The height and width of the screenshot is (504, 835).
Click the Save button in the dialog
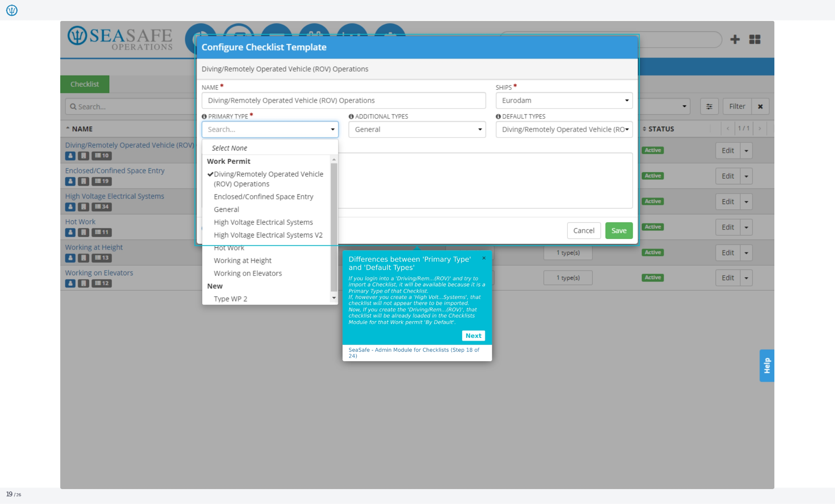619,231
